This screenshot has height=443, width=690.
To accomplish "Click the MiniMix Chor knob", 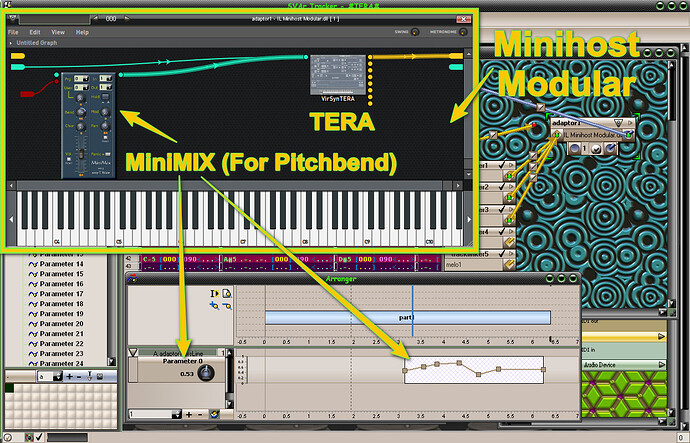I will [x=81, y=127].
